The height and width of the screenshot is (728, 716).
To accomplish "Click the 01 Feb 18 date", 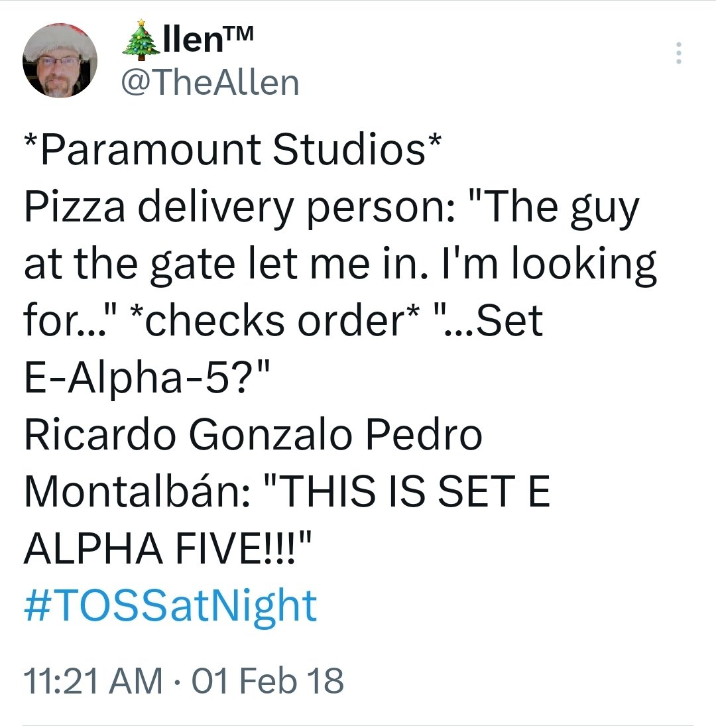I will tap(268, 680).
